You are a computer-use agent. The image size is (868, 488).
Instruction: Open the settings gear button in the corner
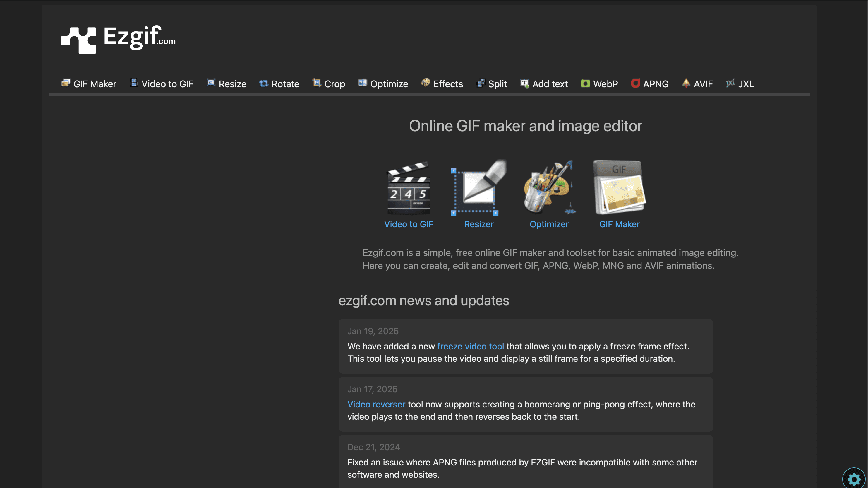[854, 478]
